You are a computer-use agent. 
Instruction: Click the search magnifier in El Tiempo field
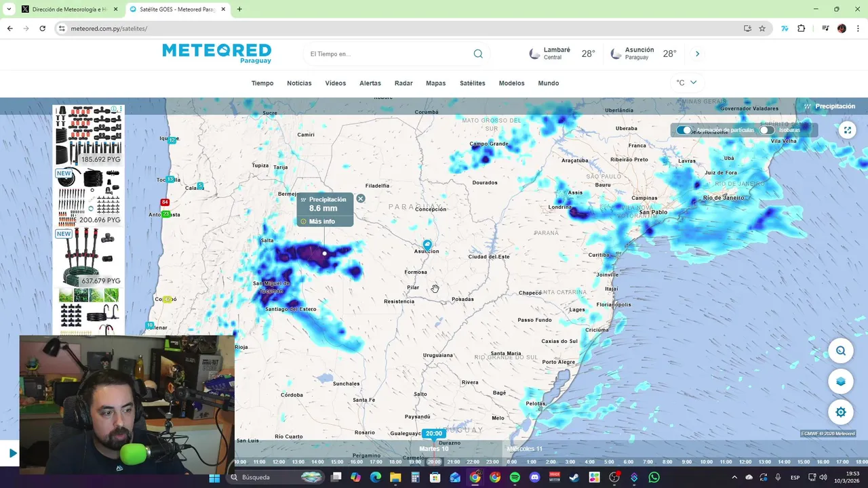point(478,54)
